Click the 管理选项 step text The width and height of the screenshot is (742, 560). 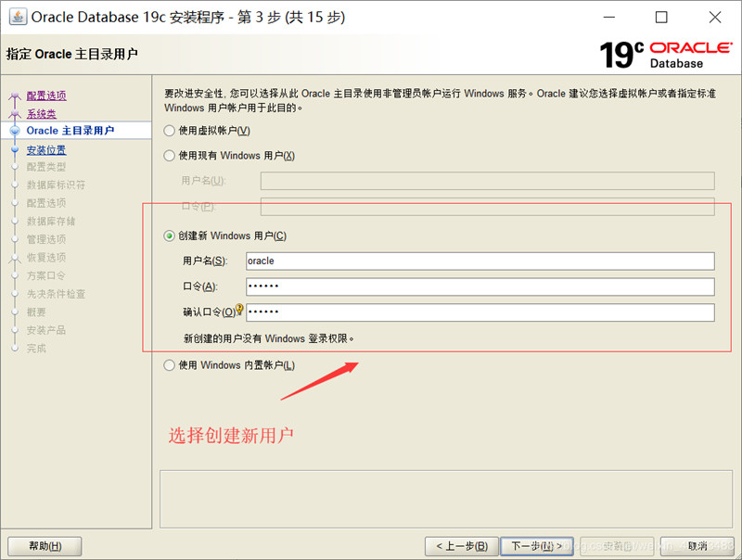pos(46,239)
